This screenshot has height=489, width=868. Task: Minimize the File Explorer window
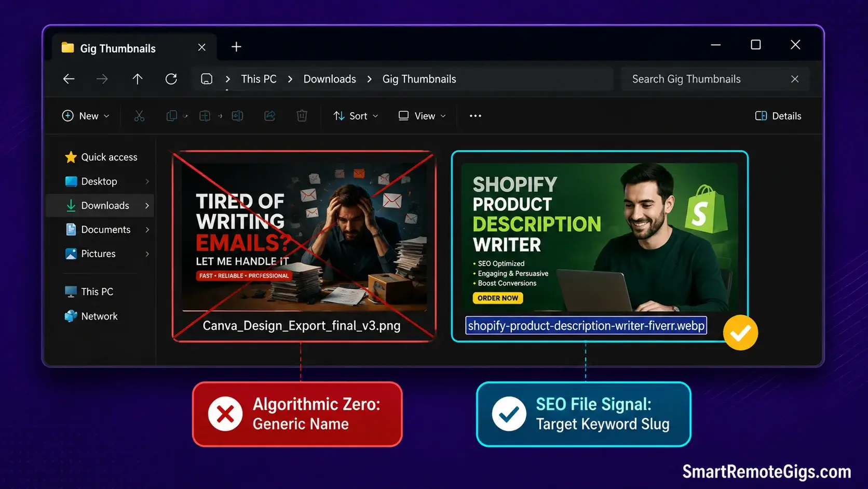pyautogui.click(x=716, y=45)
